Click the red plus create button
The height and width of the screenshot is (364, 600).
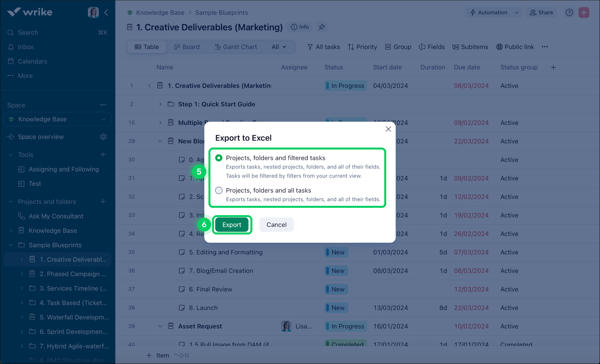coord(584,13)
